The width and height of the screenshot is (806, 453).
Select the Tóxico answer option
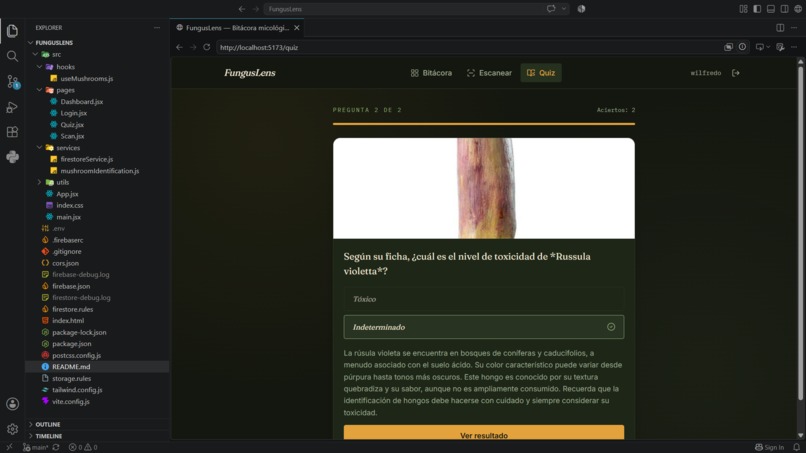tap(484, 299)
